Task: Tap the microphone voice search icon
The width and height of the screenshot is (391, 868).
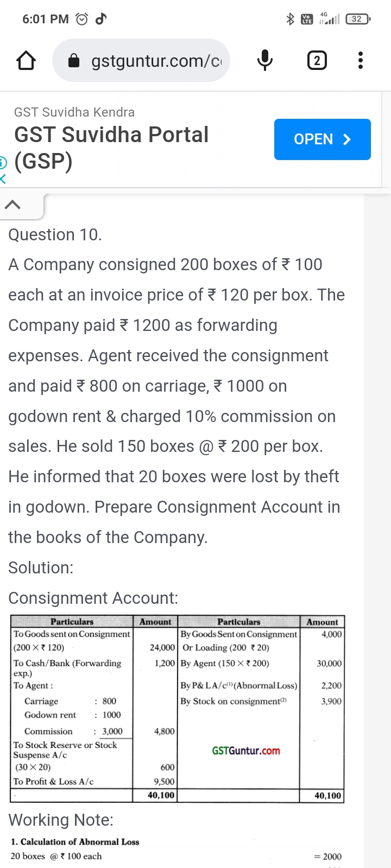Action: click(264, 60)
